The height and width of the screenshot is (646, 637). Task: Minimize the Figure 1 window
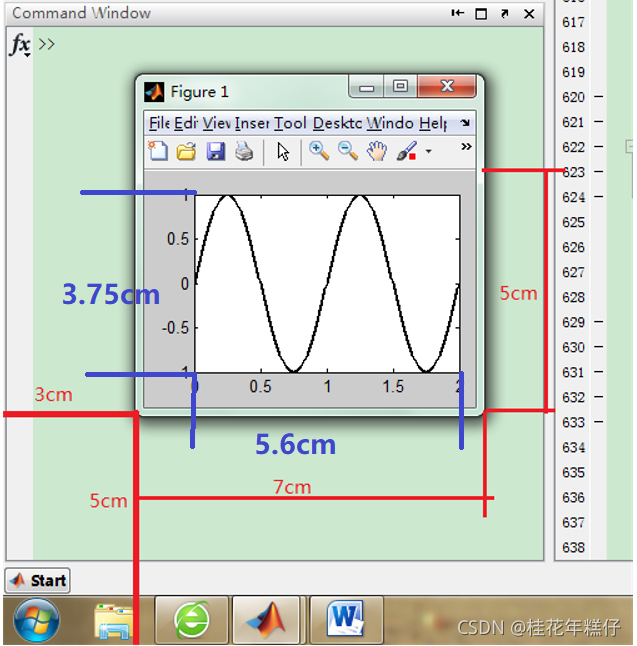click(366, 87)
